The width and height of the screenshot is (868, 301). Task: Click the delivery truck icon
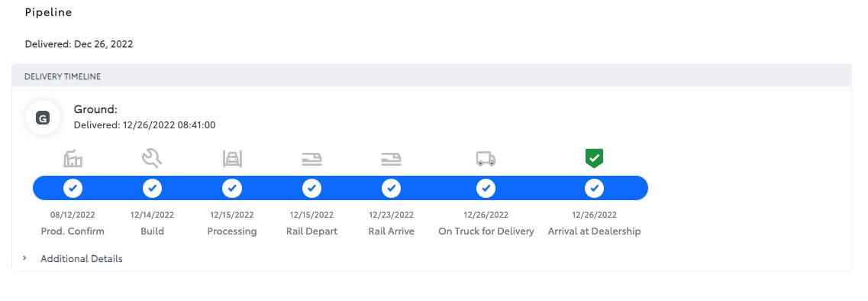(486, 159)
